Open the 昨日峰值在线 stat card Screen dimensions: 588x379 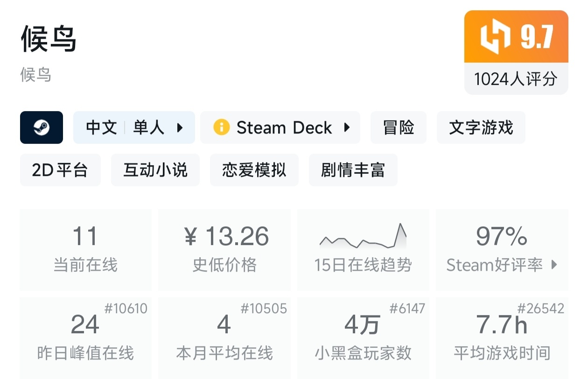click(x=85, y=338)
